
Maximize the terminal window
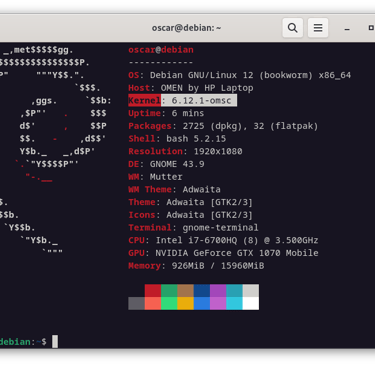tap(371, 28)
